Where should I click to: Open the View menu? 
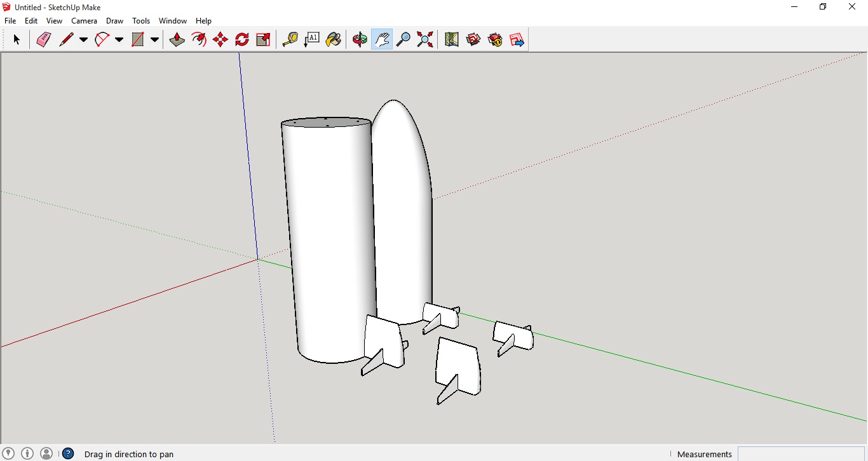(54, 21)
